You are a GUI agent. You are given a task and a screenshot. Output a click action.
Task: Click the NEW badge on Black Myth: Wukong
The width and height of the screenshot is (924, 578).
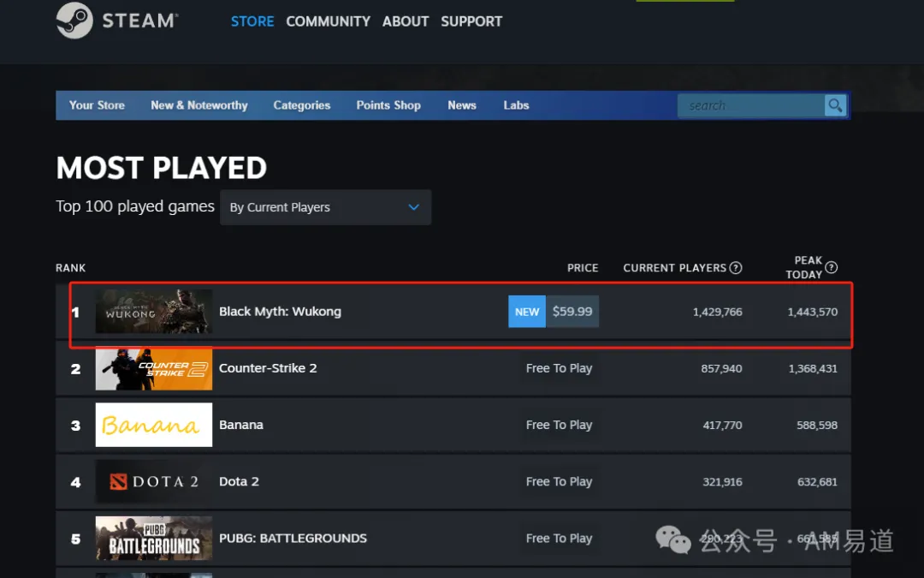point(527,312)
